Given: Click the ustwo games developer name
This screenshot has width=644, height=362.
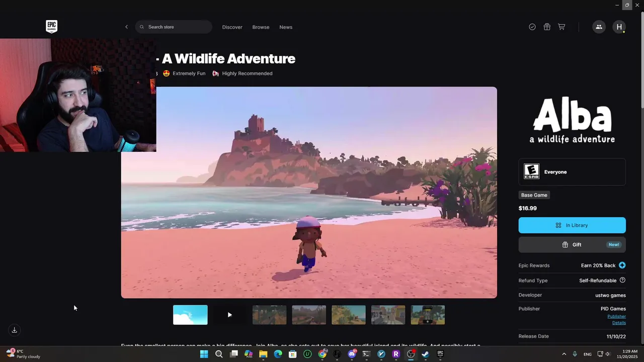Looking at the screenshot, I should click(x=610, y=295).
